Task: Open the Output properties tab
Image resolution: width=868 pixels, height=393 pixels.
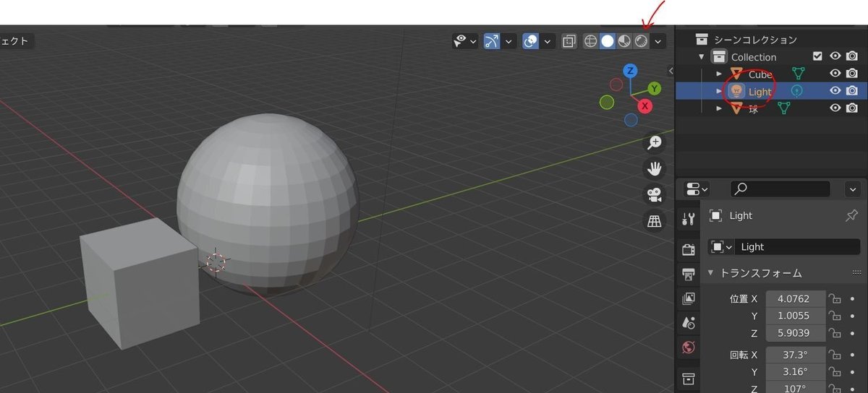Action: [688, 274]
